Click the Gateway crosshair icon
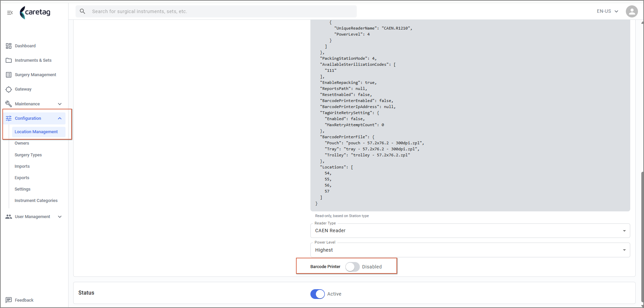Image resolution: width=644 pixels, height=308 pixels. click(x=9, y=89)
